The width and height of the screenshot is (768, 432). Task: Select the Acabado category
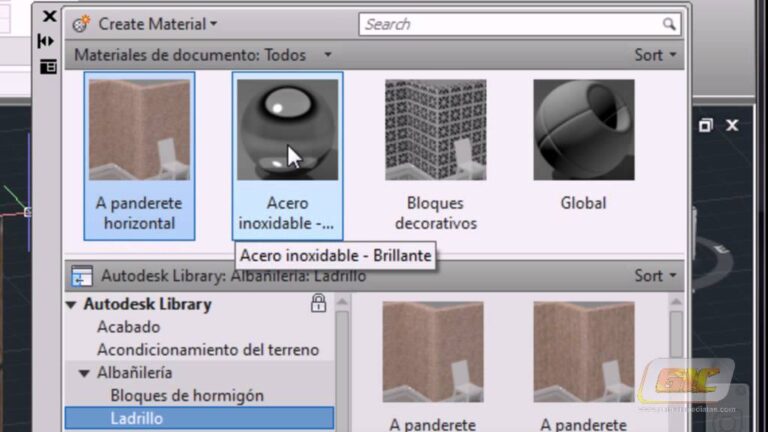point(128,327)
